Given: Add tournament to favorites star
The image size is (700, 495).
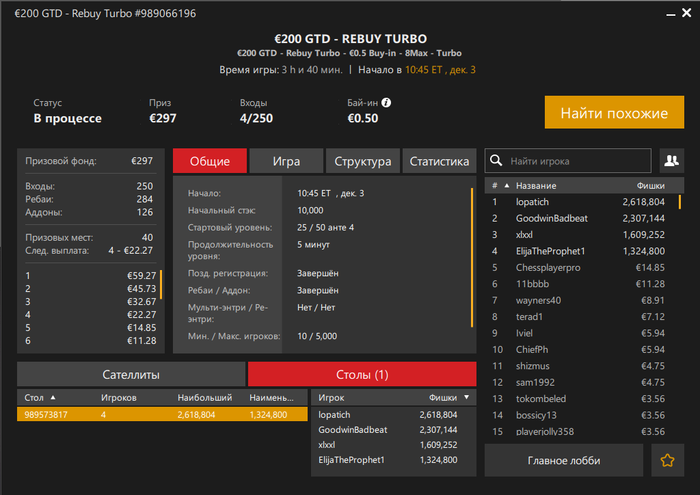Looking at the screenshot, I should pos(667,460).
